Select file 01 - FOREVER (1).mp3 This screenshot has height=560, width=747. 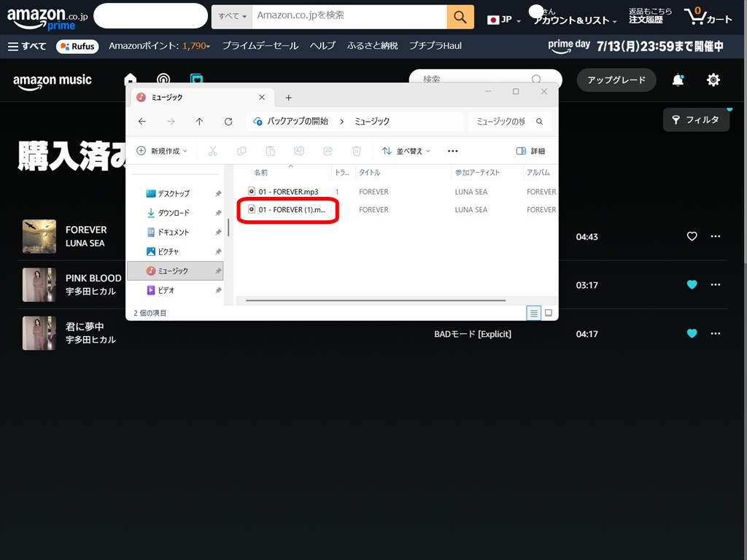[287, 209]
